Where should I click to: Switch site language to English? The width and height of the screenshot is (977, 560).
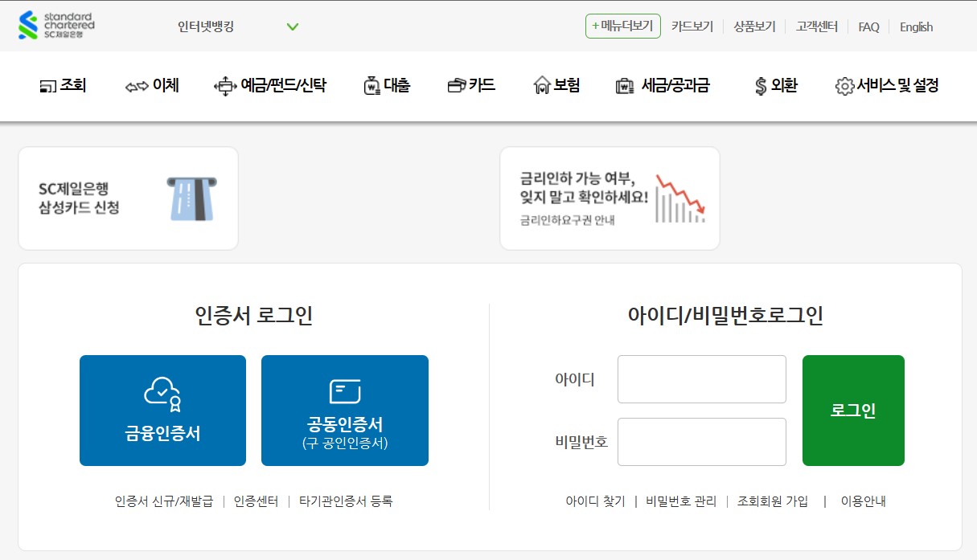point(915,27)
